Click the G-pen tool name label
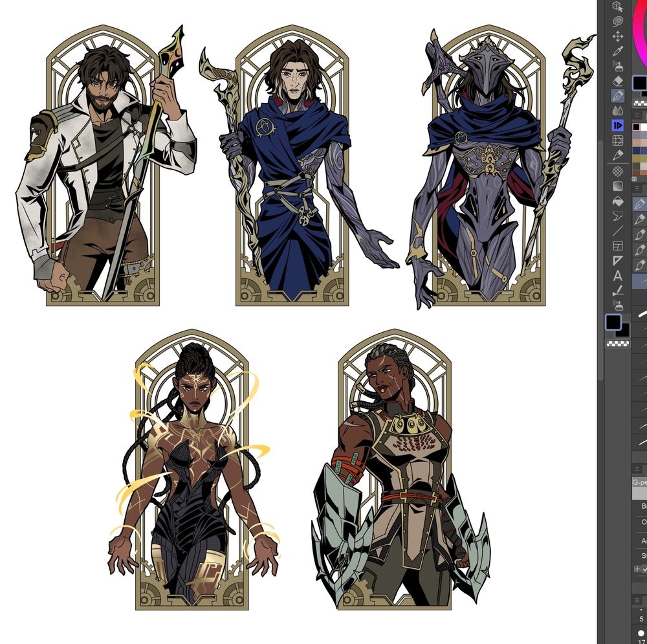Image resolution: width=647 pixels, height=644 pixels. [x=640, y=482]
